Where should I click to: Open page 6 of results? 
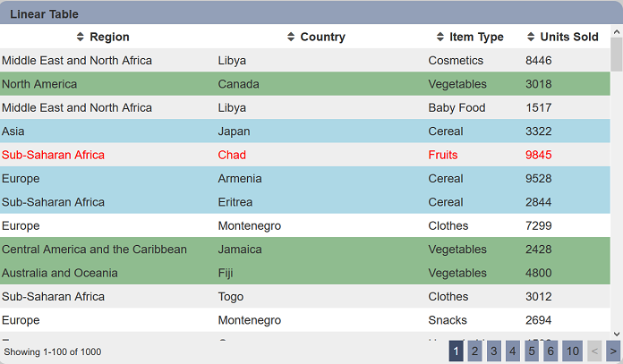coord(550,351)
